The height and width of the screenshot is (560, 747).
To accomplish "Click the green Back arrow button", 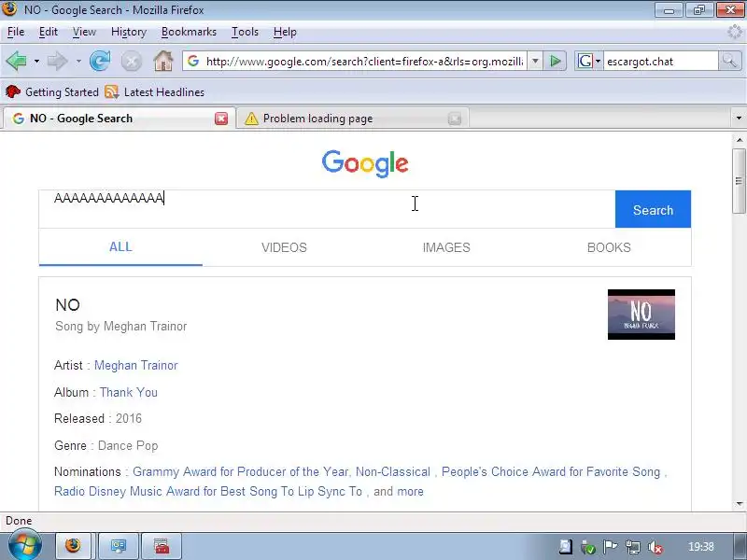I will [16, 61].
